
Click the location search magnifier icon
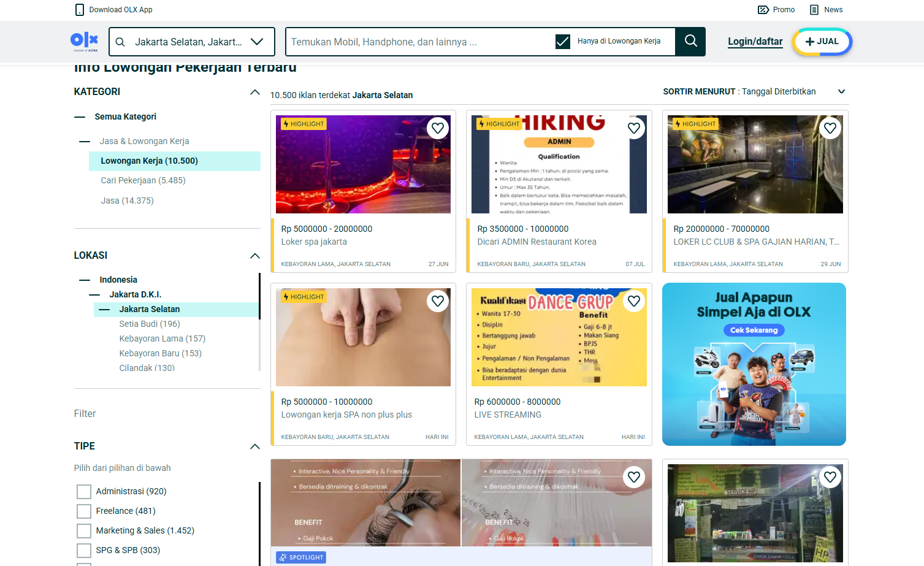pos(120,42)
